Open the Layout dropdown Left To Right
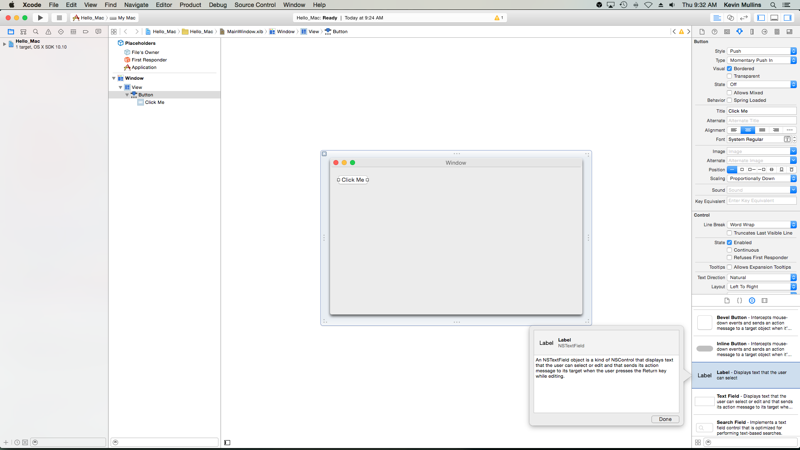This screenshot has height=450, width=800. pyautogui.click(x=762, y=287)
